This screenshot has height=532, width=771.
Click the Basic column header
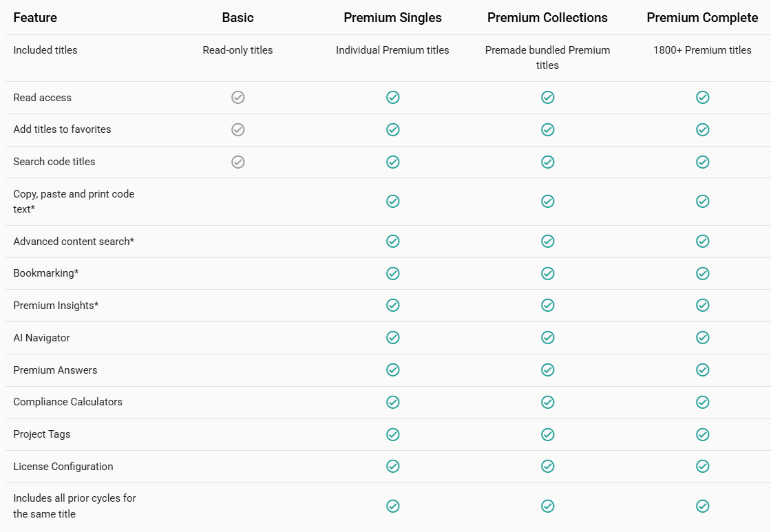point(238,18)
